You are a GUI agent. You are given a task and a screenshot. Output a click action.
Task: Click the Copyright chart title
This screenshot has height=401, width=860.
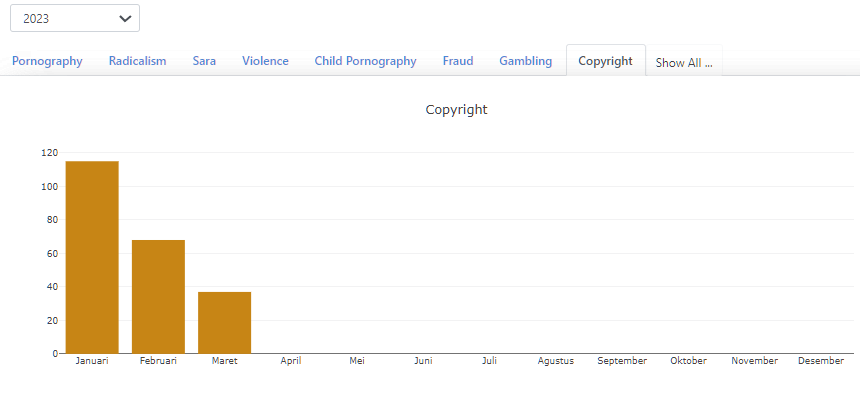tap(456, 109)
